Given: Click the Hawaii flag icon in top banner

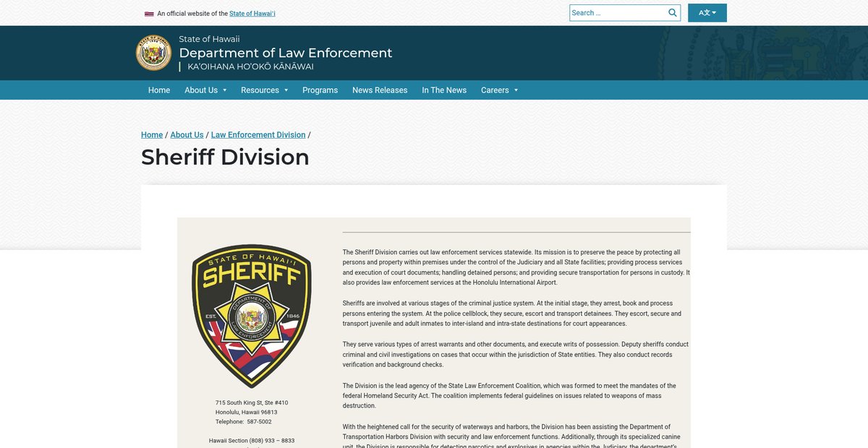Looking at the screenshot, I should [149, 14].
